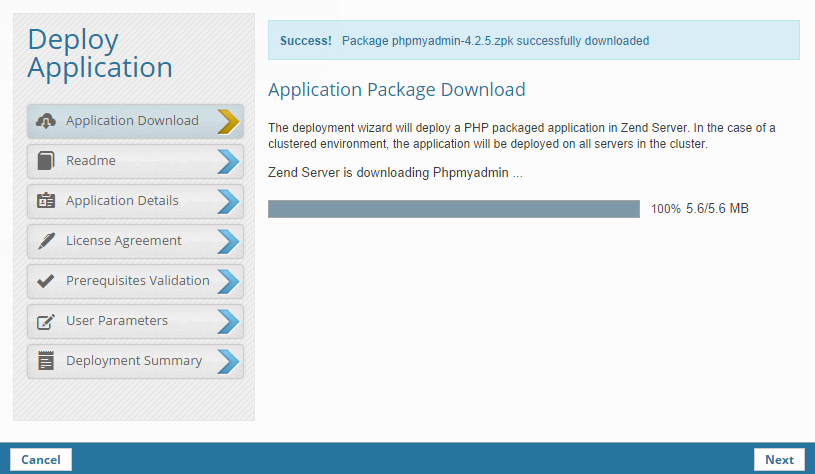815x474 pixels.
Task: Click the pen icon beside License Agreement
Action: tap(45, 241)
